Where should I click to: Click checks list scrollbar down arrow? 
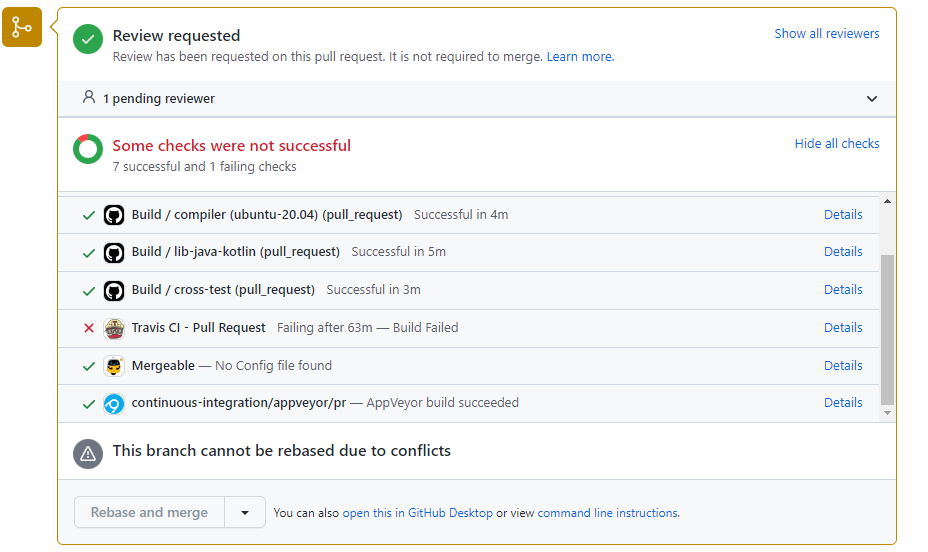(x=887, y=413)
